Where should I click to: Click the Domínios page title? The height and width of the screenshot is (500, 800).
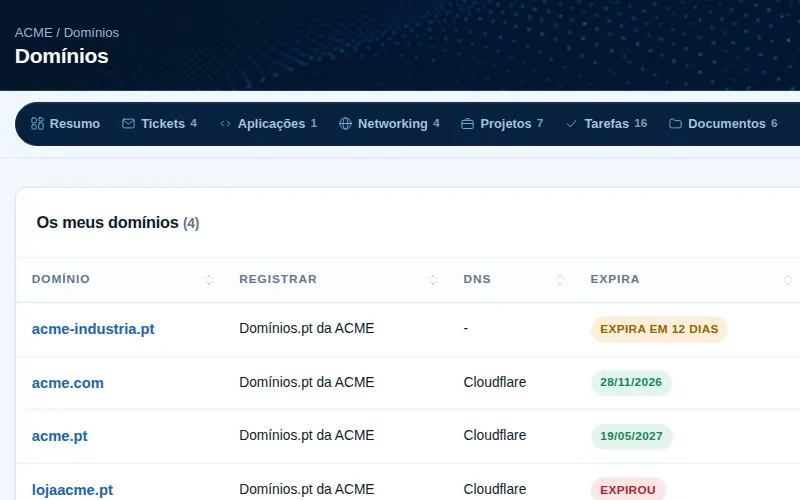(61, 56)
